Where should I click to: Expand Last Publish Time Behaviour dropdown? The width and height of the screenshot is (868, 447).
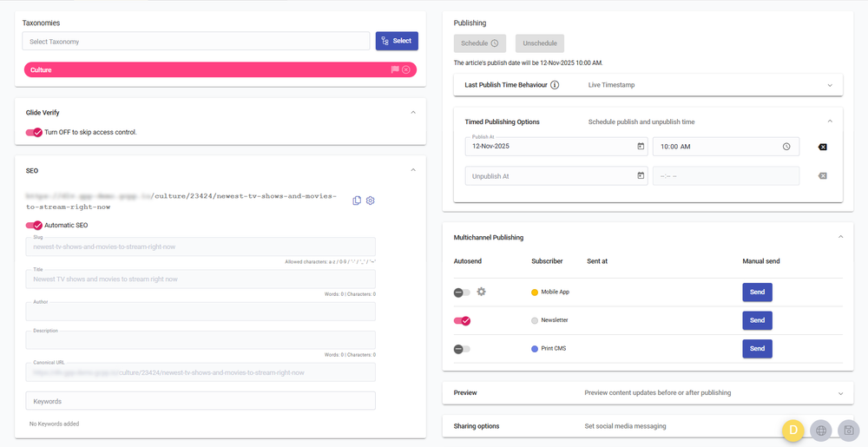(x=830, y=85)
